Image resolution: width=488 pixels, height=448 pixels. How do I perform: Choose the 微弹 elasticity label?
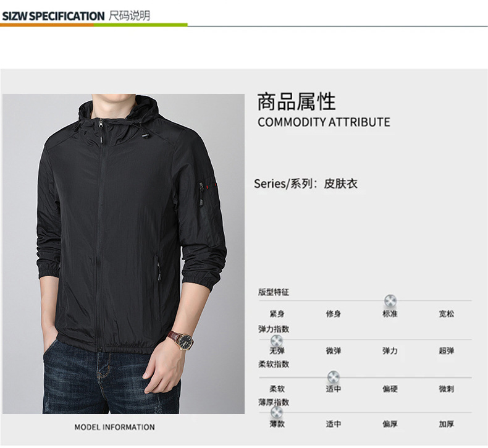[x=334, y=351]
